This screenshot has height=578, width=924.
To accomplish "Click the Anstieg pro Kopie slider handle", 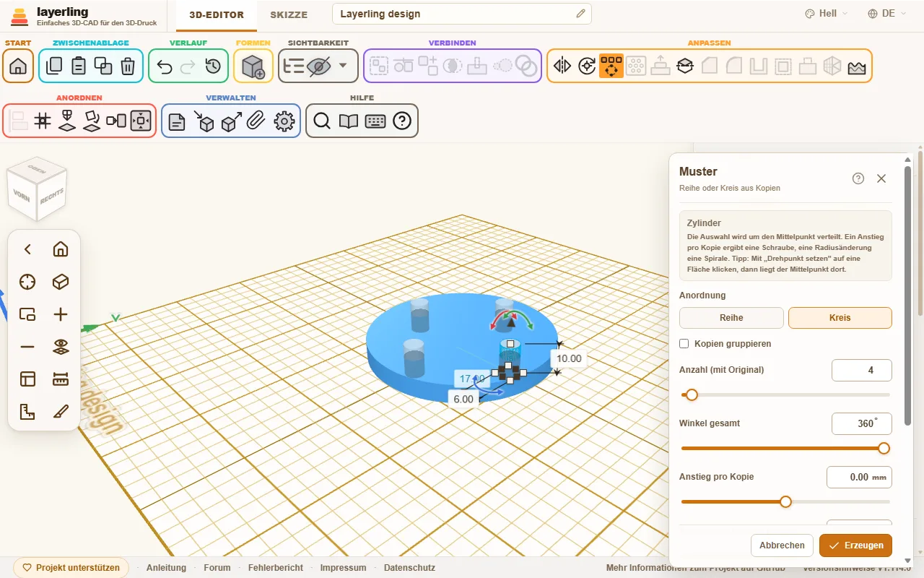I will point(785,501).
